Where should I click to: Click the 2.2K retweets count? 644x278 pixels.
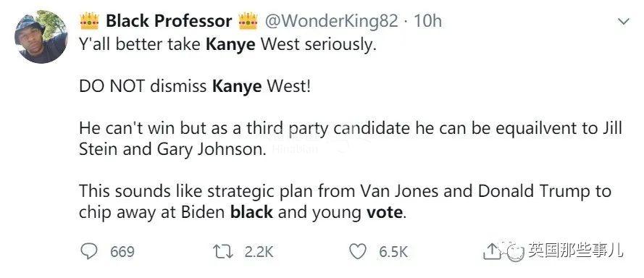(259, 251)
